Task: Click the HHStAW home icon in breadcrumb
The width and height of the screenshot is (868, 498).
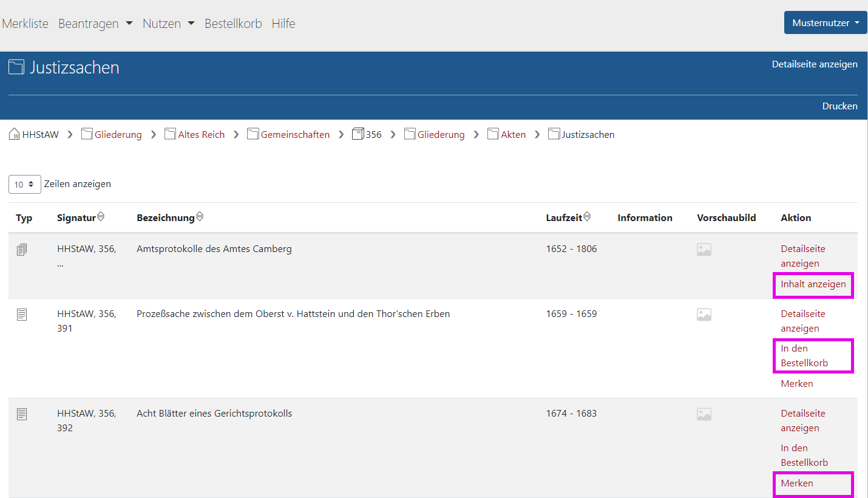Action: (15, 134)
